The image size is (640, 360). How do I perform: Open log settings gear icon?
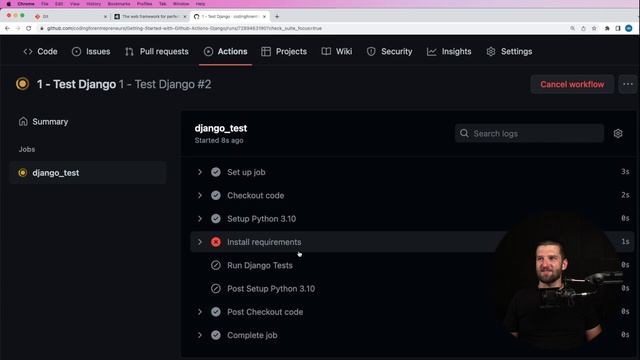(x=618, y=133)
